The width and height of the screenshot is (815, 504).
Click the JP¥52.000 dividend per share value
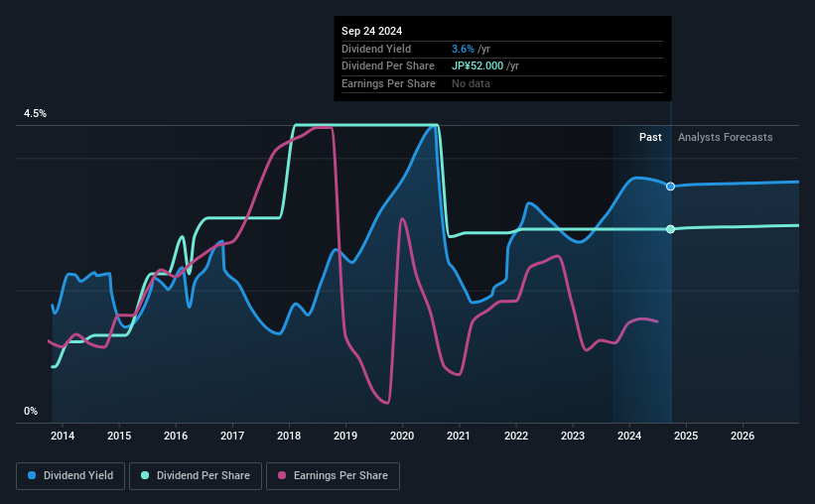click(477, 66)
